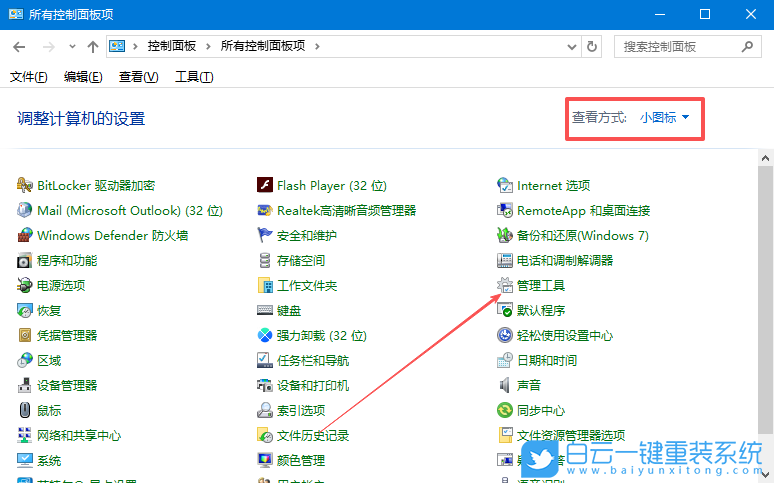
Task: Click the scrollbar up arrow
Action: [765, 159]
